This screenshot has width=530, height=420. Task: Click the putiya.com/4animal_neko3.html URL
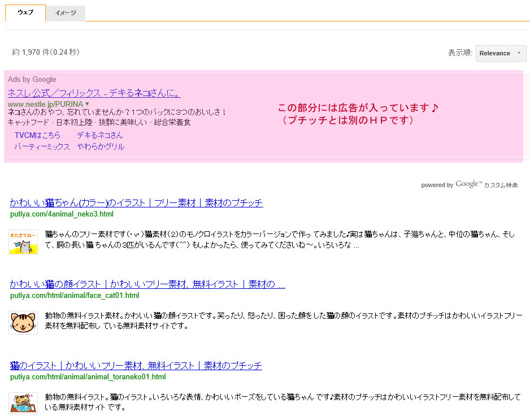point(62,215)
